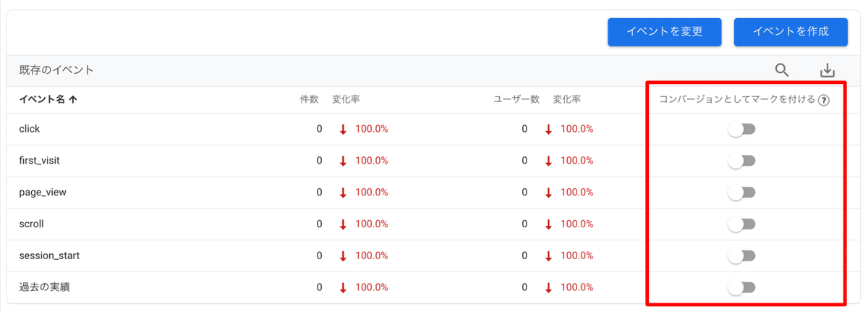Open the 過去の実績 event row
Viewport: 868px width, 312px height.
45,287
